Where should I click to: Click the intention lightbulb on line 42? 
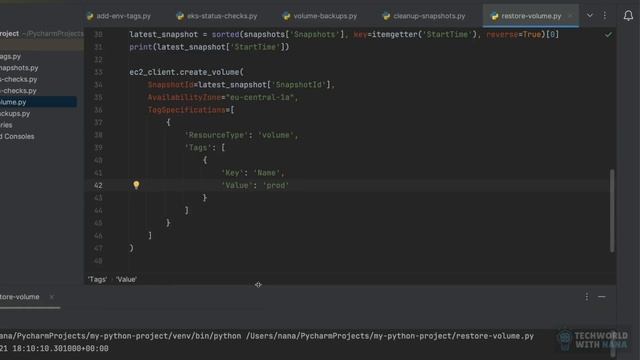[x=136, y=185]
